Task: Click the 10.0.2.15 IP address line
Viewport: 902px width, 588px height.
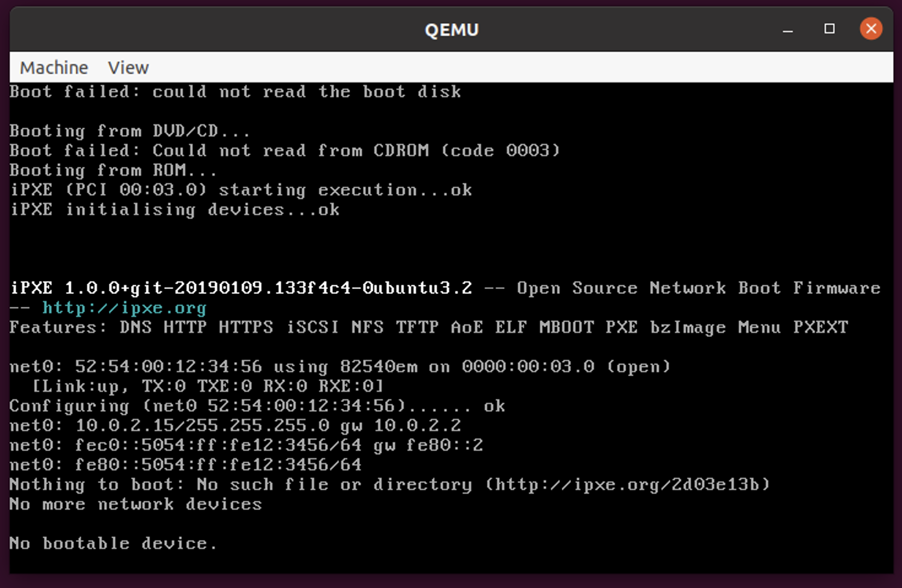Action: pyautogui.click(x=235, y=425)
